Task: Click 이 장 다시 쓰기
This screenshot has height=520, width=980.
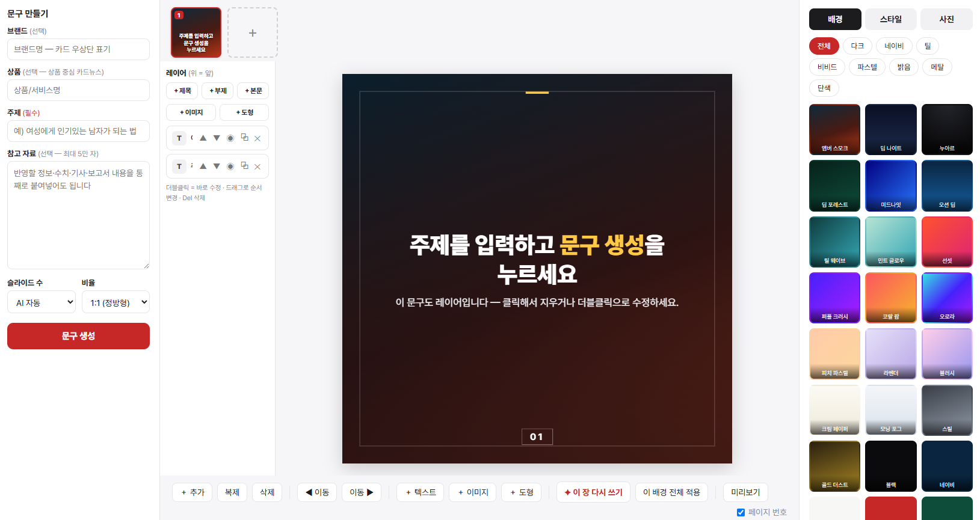Action: pyautogui.click(x=593, y=492)
